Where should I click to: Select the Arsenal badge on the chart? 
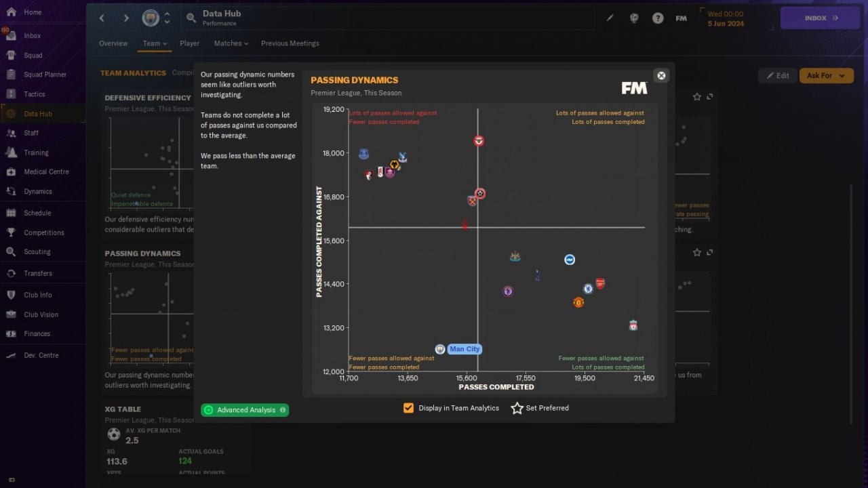600,283
